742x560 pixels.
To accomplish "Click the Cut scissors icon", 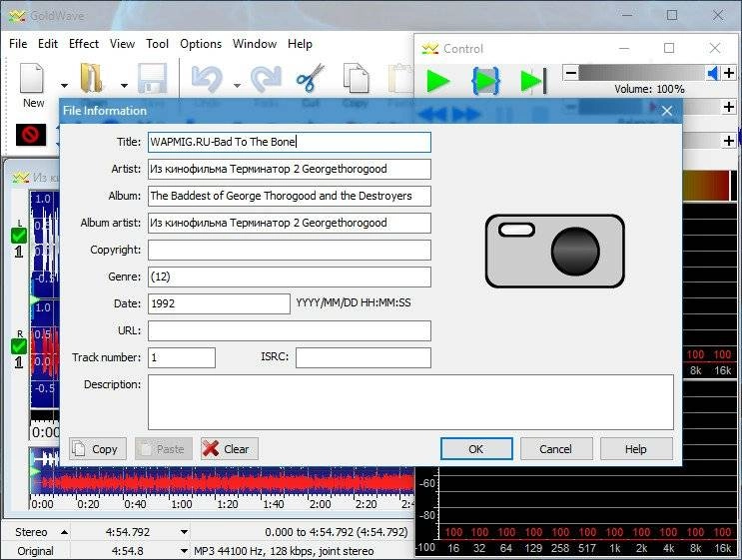I will point(310,78).
